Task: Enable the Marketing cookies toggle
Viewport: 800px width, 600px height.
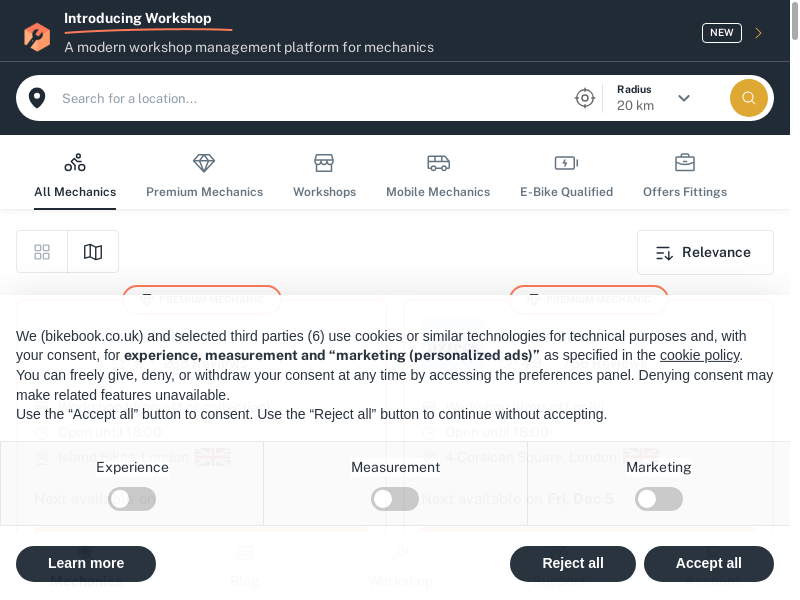Action: pyautogui.click(x=659, y=499)
